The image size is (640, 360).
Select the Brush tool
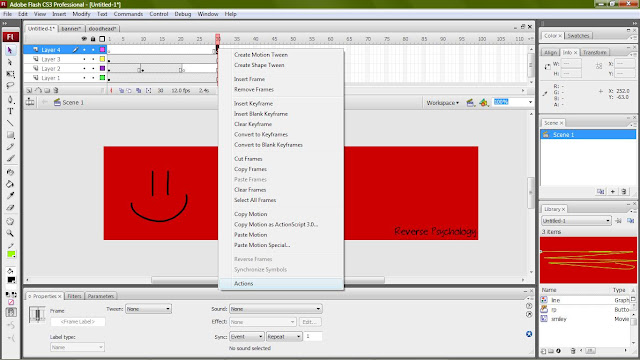pos(10,158)
